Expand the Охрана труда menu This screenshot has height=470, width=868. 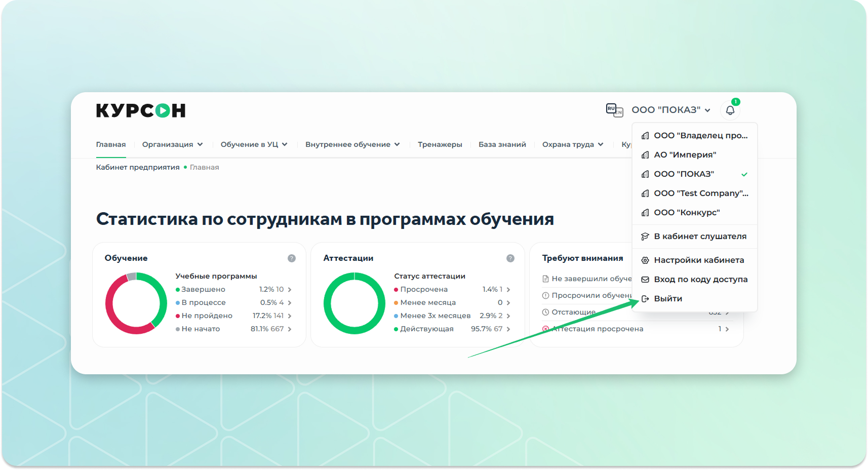click(x=573, y=144)
